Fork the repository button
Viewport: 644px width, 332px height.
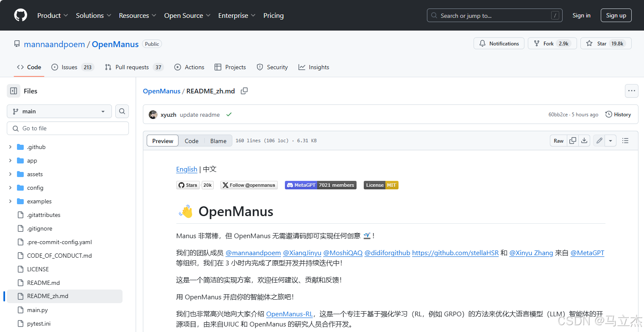pos(552,43)
